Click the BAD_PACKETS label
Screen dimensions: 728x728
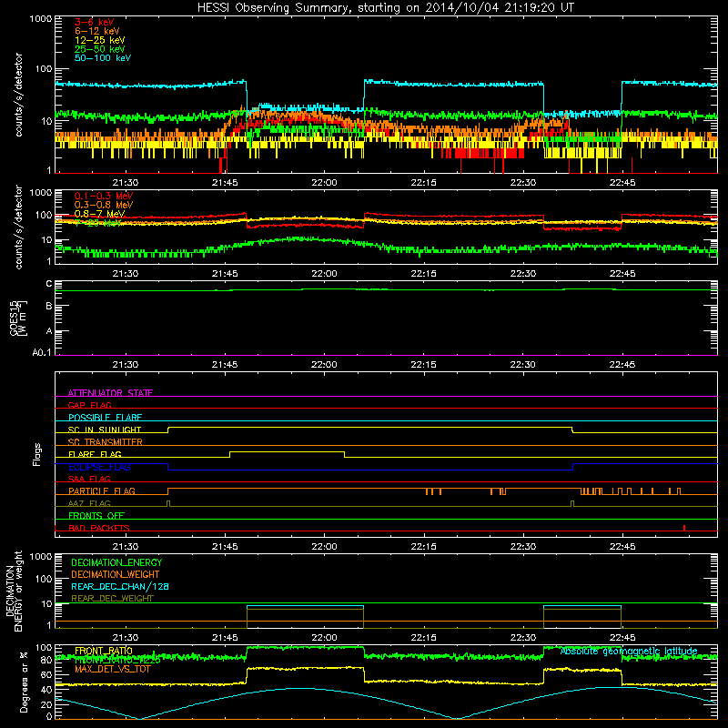[x=99, y=528]
